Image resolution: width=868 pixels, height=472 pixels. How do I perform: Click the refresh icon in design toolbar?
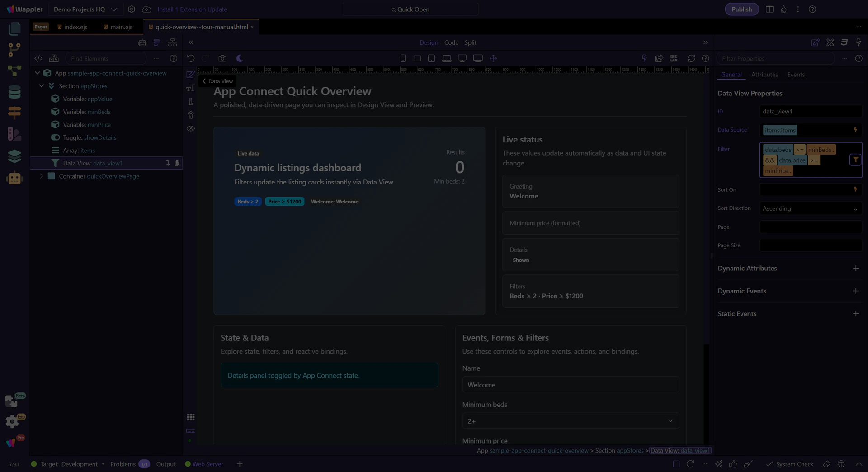point(691,58)
